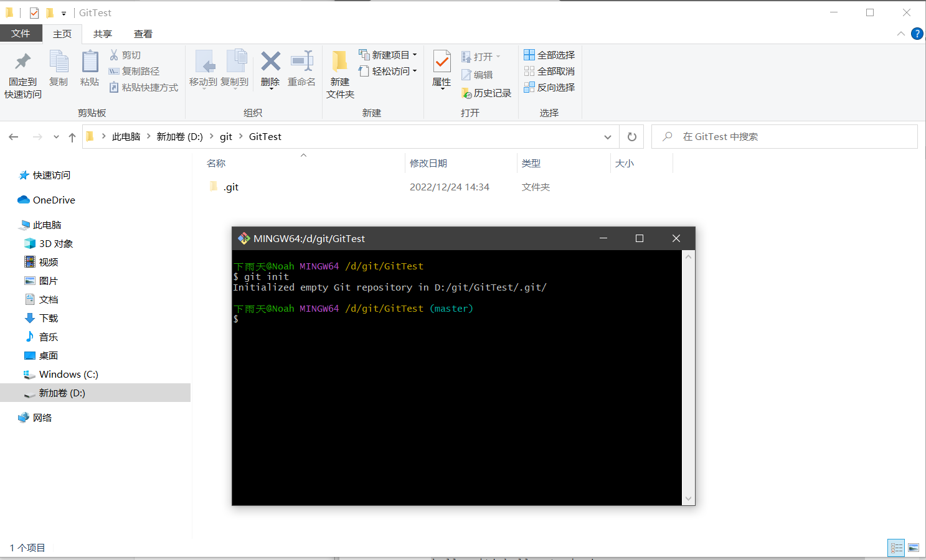Click the git breadcrumb in address bar
Screen dimensions: 926x560
226,137
